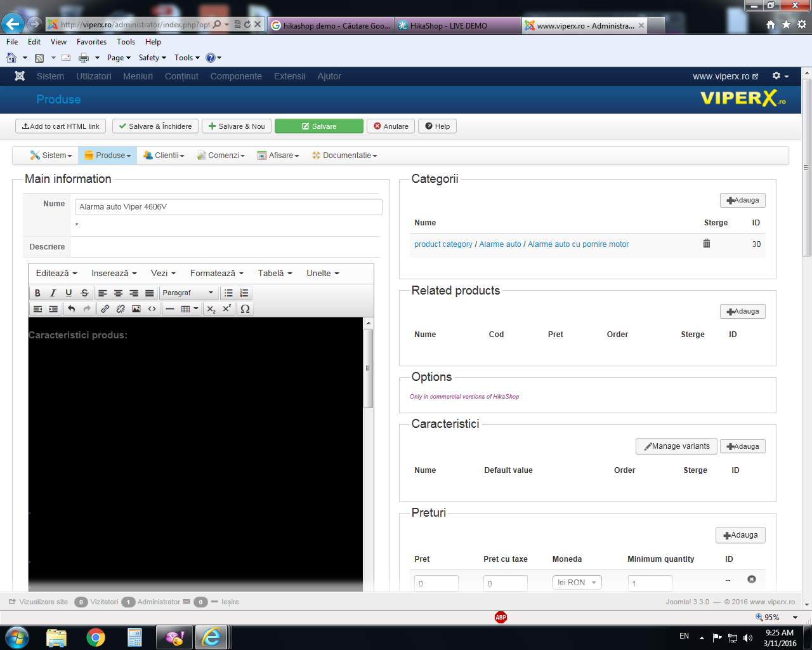812x650 pixels.
Task: Insert or edit a hyperlink
Action: coord(105,309)
